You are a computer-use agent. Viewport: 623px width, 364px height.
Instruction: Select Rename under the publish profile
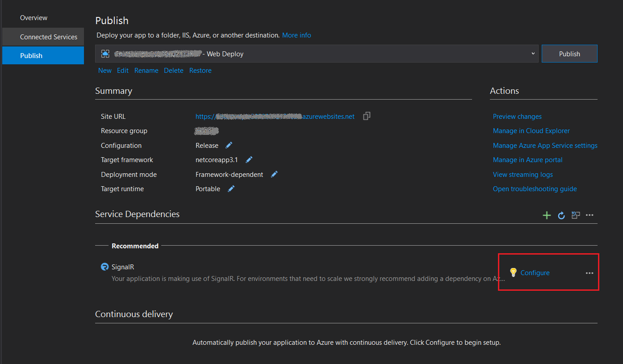point(146,71)
